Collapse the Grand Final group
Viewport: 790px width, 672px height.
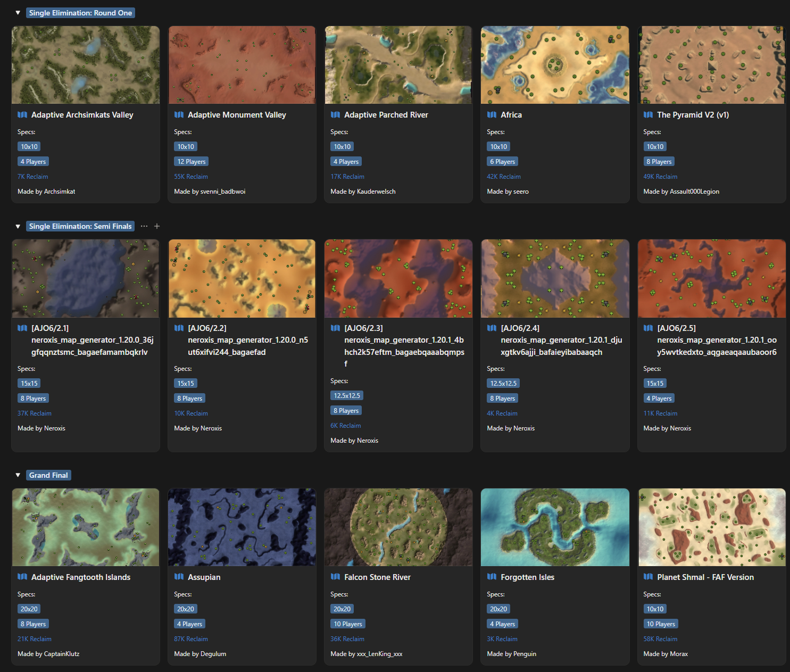pyautogui.click(x=18, y=475)
